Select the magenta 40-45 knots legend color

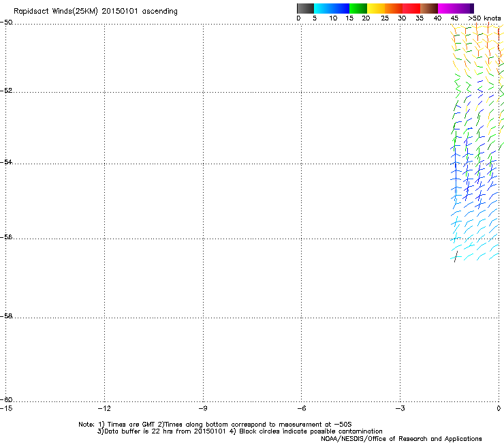pos(447,8)
